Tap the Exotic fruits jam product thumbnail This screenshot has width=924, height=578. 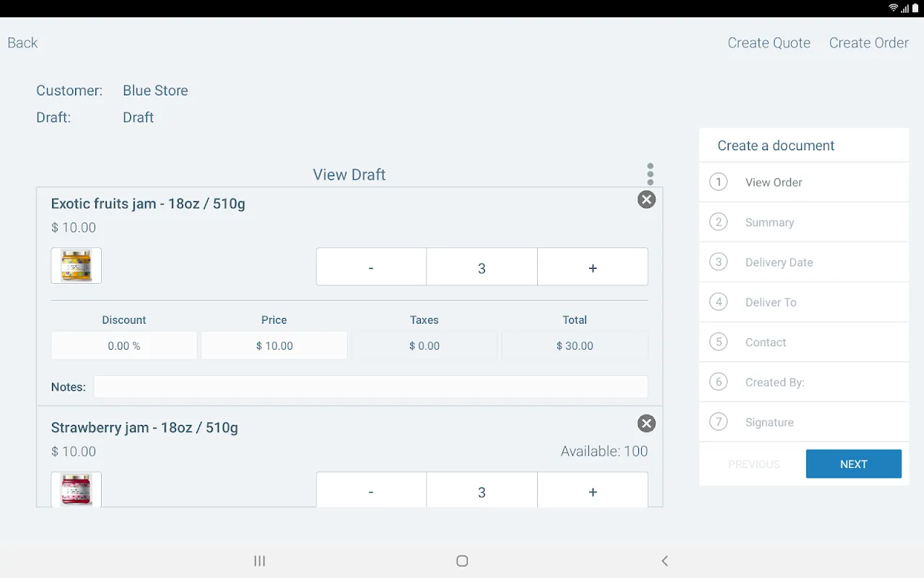pos(77,266)
